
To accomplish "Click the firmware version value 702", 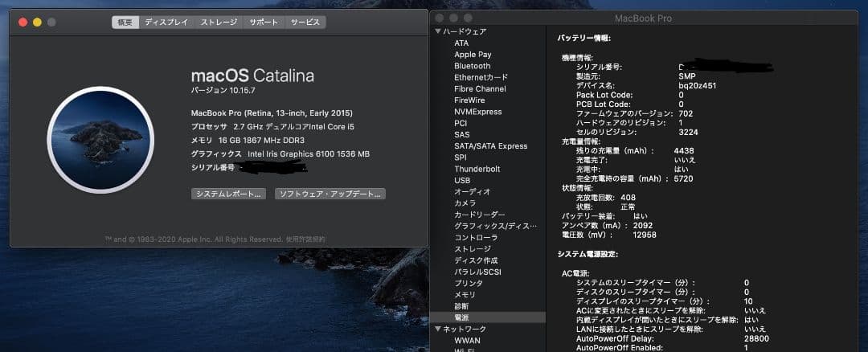I will click(686, 113).
